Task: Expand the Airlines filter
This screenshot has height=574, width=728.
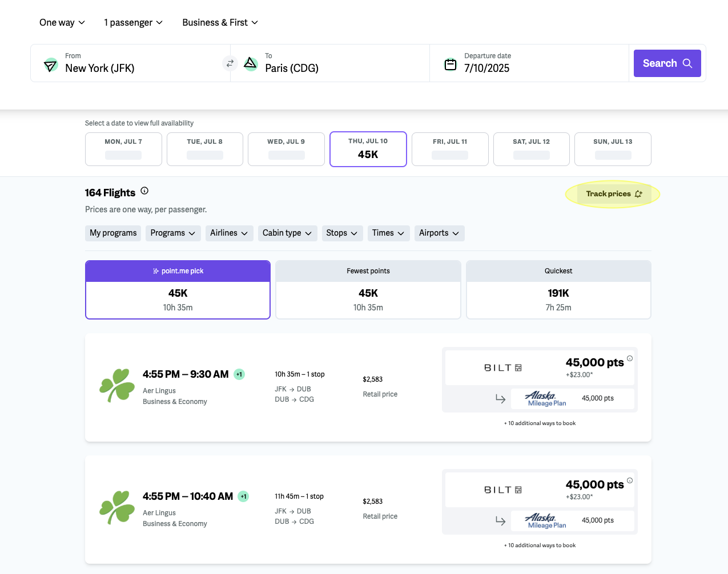Action: coord(229,233)
